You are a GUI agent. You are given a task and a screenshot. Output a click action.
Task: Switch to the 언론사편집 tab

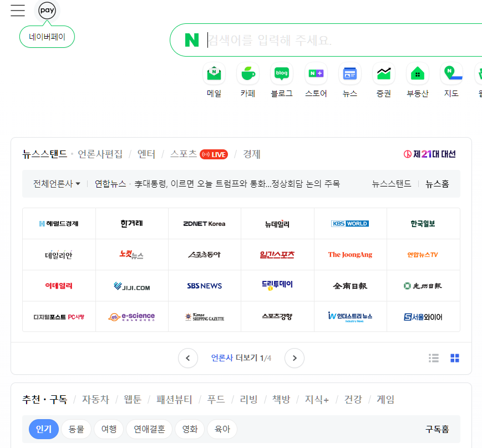click(100, 154)
